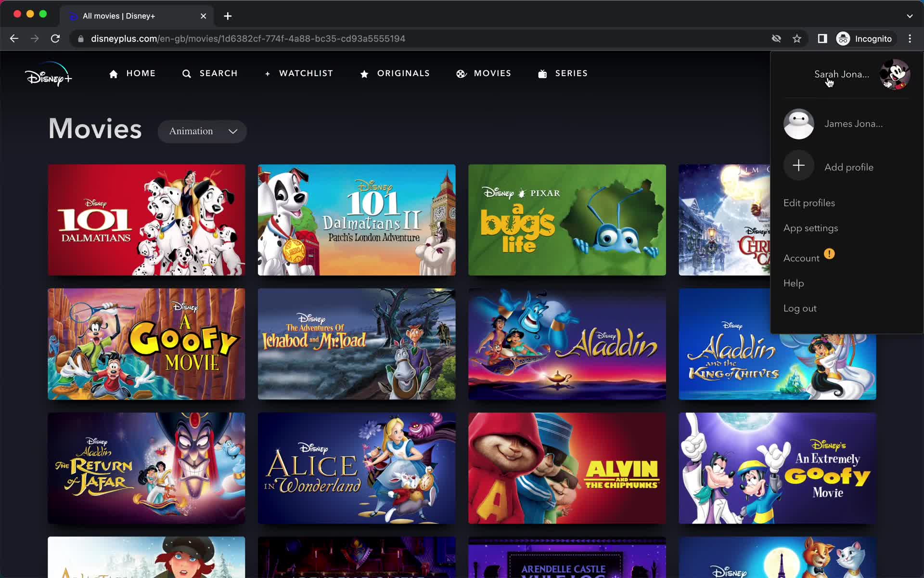The height and width of the screenshot is (578, 924).
Task: Toggle the browser side panel icon
Action: point(822,39)
